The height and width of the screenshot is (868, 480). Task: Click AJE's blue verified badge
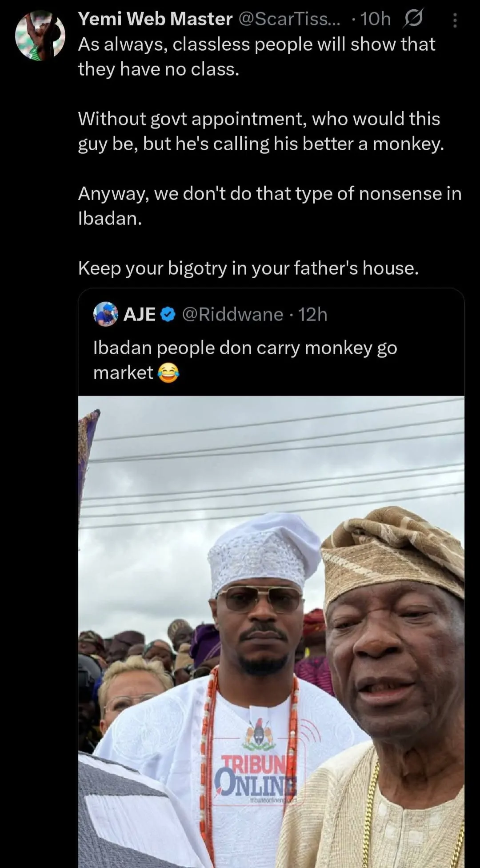[167, 315]
